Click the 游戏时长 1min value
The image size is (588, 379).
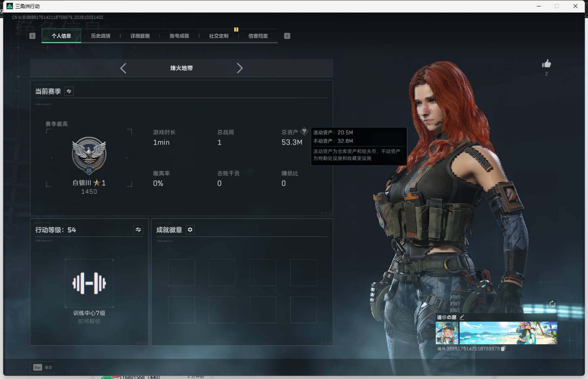pyautogui.click(x=161, y=142)
